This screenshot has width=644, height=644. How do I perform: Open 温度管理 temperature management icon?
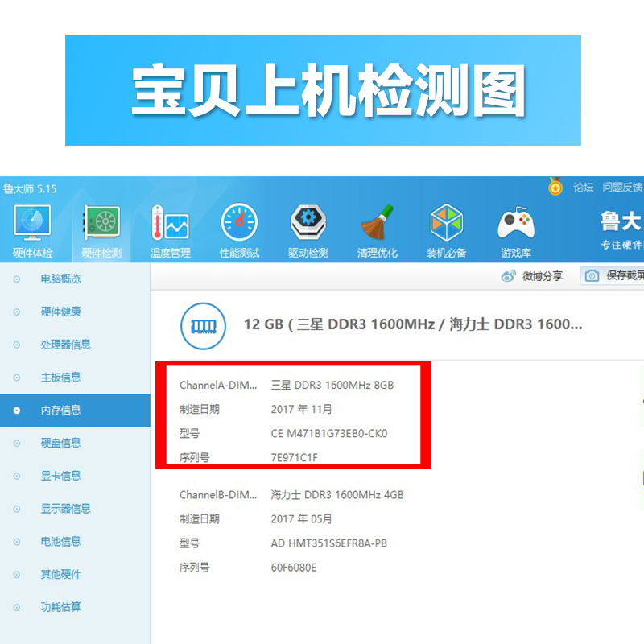tap(170, 222)
